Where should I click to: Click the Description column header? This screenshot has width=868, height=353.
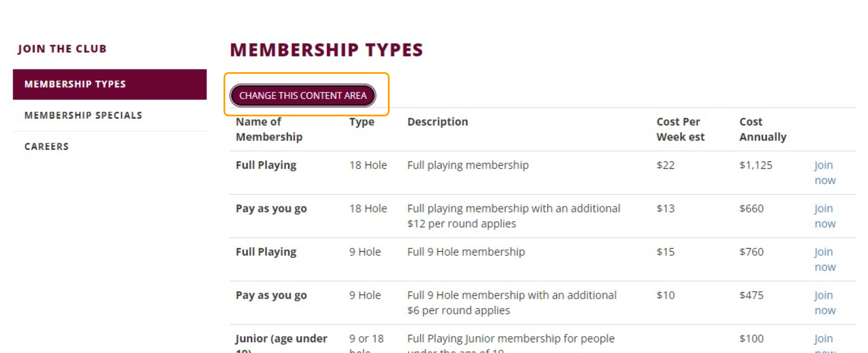click(438, 122)
